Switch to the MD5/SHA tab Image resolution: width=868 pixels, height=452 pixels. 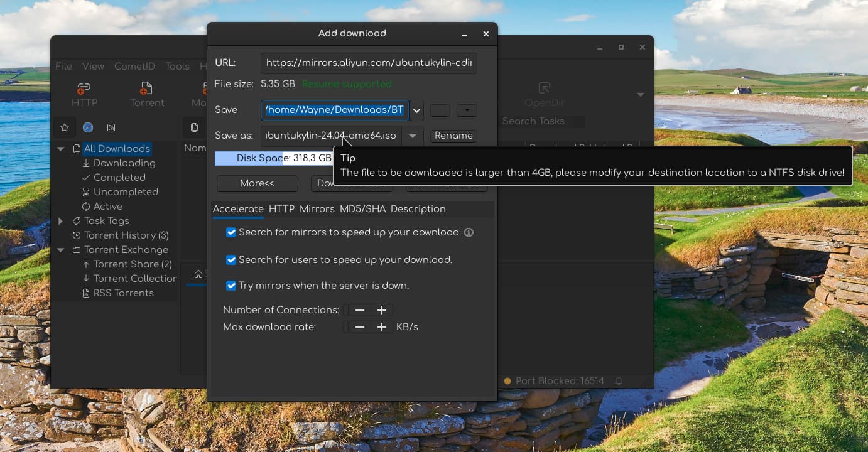pos(362,209)
